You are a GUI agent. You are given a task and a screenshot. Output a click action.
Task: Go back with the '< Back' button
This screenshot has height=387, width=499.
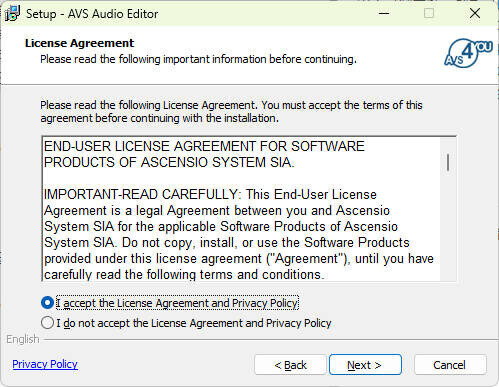[x=290, y=365]
